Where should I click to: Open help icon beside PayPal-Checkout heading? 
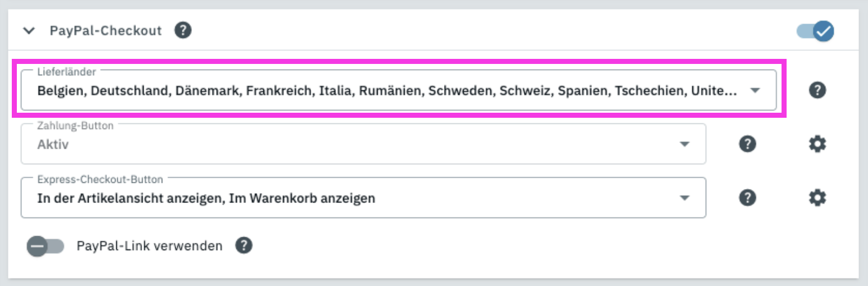click(183, 30)
